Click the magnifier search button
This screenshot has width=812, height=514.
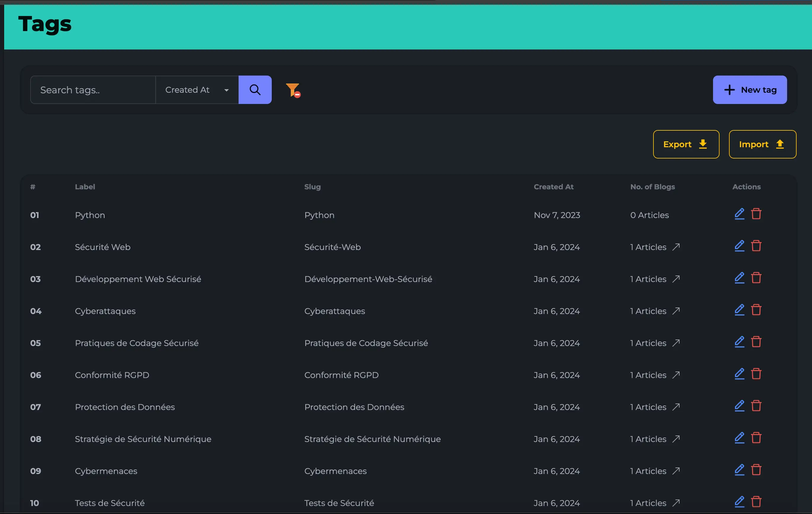click(255, 90)
